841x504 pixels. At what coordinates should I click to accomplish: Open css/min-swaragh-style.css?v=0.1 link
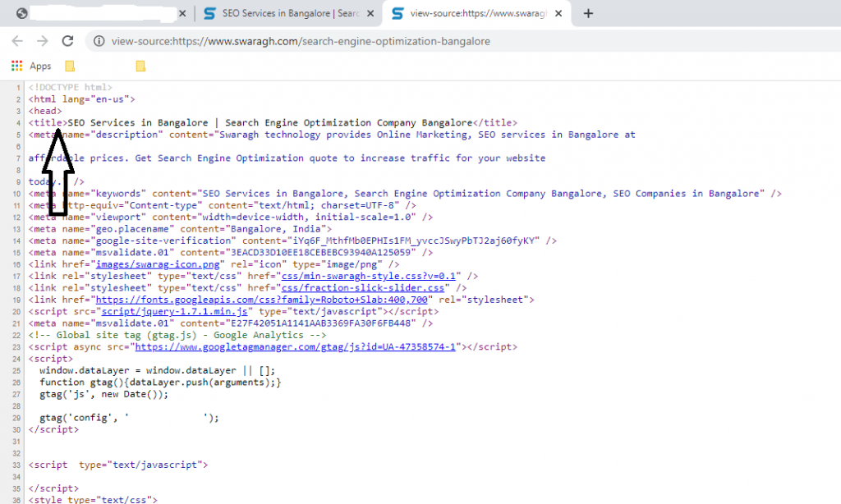[x=369, y=276]
